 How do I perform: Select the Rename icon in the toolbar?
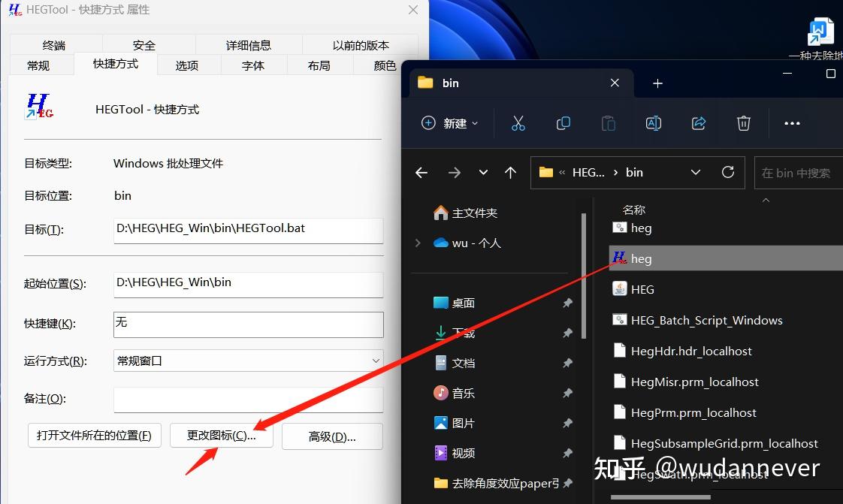point(653,122)
